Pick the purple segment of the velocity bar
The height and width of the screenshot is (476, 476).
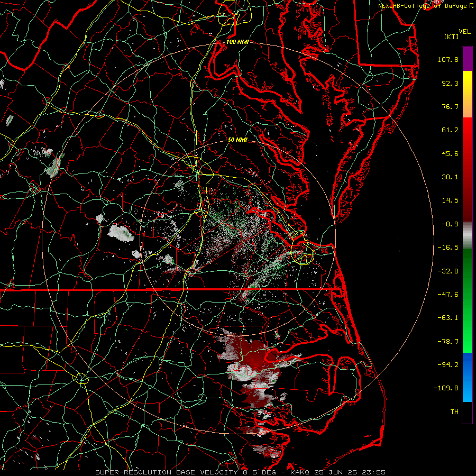click(x=467, y=59)
